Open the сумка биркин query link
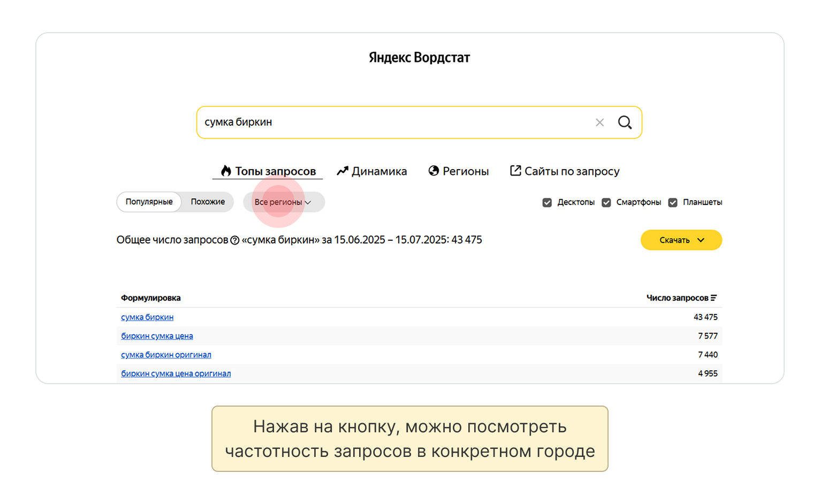The height and width of the screenshot is (504, 820). (147, 317)
